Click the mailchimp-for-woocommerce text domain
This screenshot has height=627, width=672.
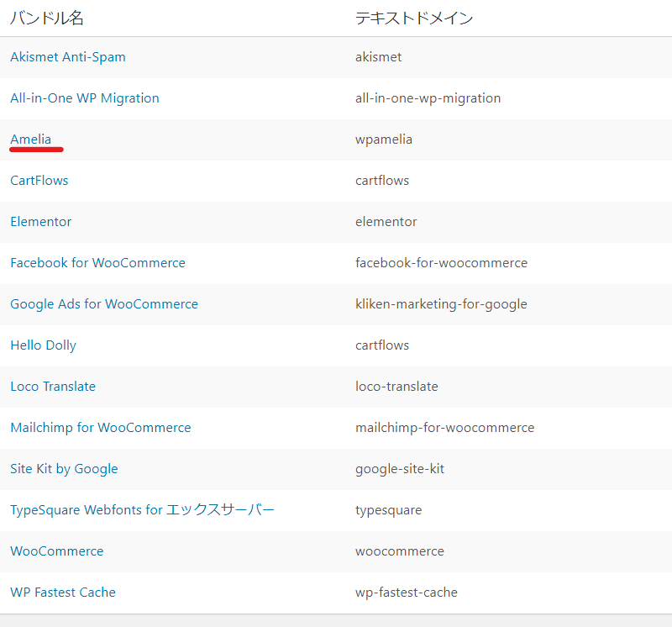[x=445, y=428]
